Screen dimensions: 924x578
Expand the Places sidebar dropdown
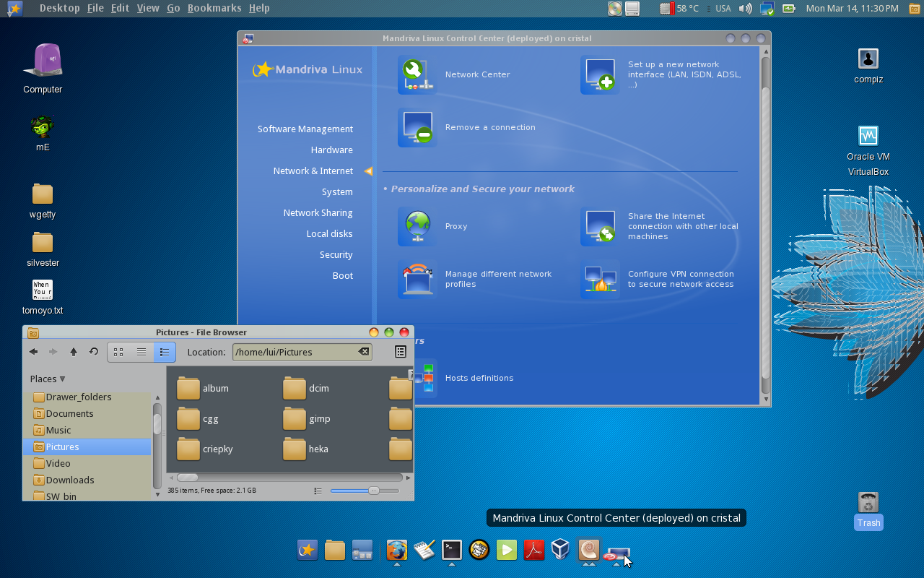(48, 379)
